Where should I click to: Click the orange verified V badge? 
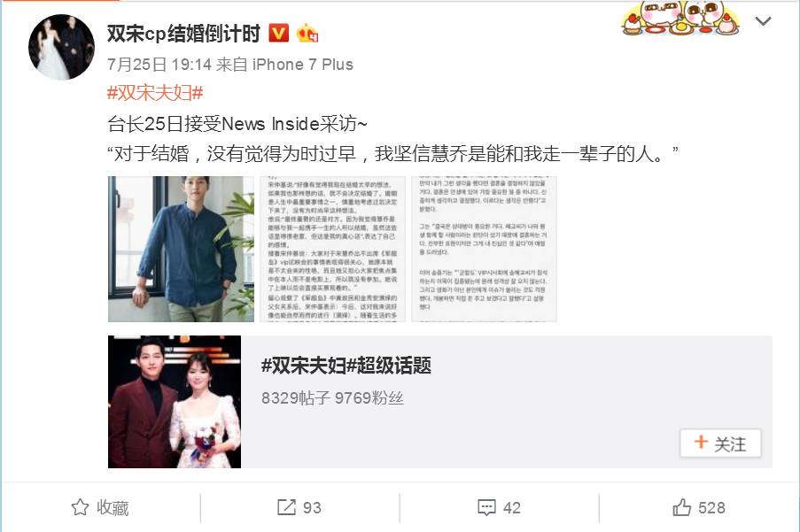(278, 33)
